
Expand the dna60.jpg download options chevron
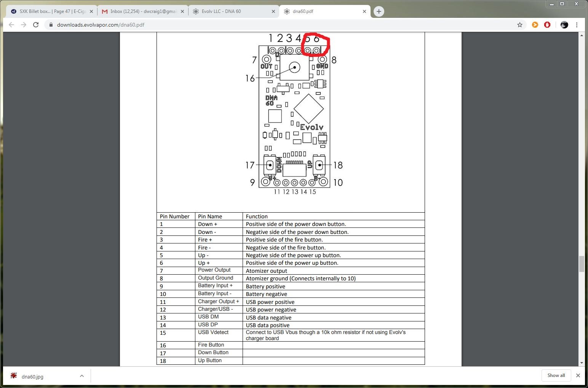click(x=82, y=376)
